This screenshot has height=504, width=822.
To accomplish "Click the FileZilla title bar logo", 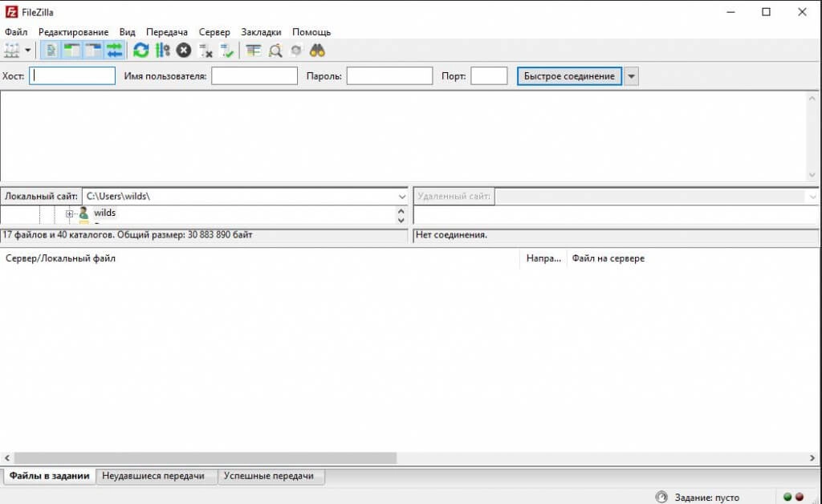I will coord(11,11).
